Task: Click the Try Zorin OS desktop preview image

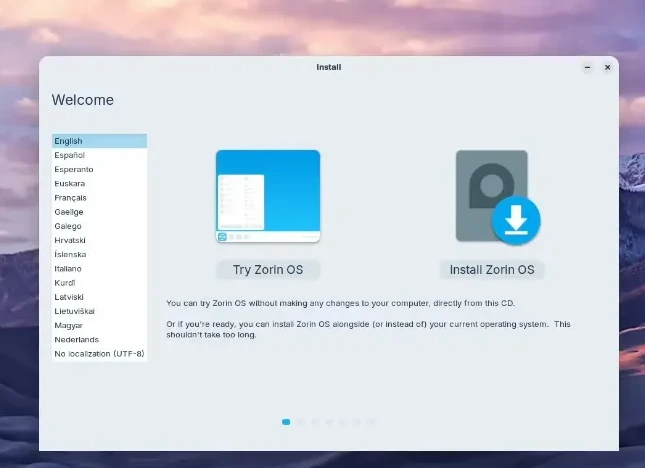Action: [268, 196]
